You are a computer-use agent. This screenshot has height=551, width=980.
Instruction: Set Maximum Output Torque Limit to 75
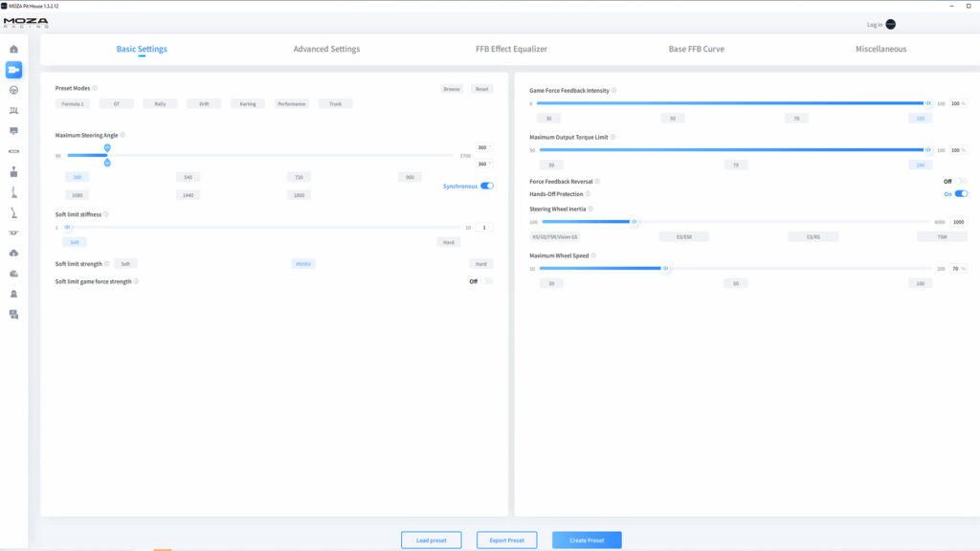[x=736, y=165]
